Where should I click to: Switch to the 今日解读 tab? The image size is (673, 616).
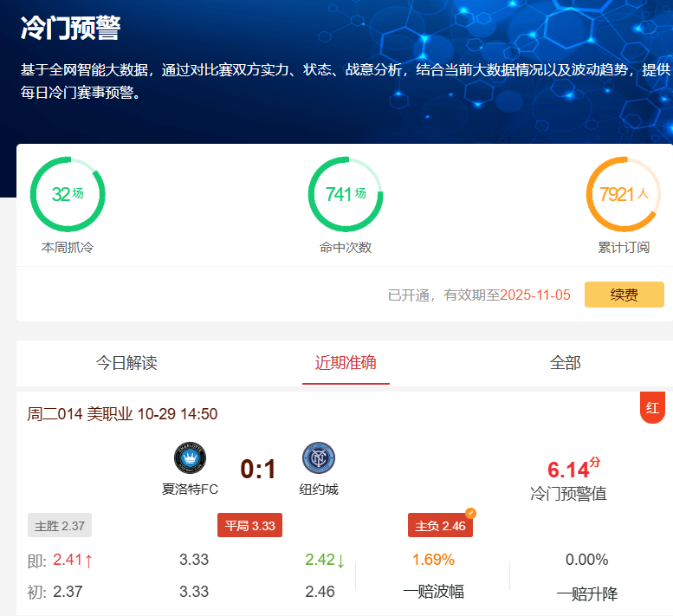[x=126, y=363]
